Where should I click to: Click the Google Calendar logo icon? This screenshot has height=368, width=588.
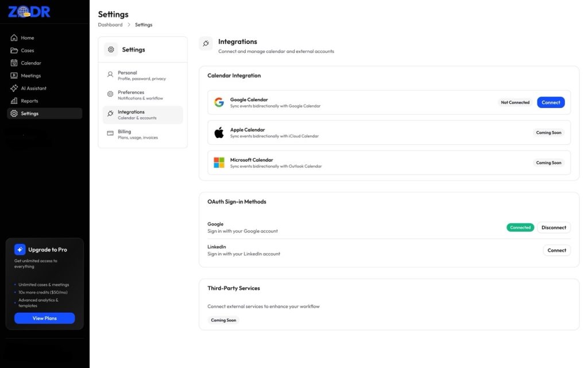click(x=219, y=102)
